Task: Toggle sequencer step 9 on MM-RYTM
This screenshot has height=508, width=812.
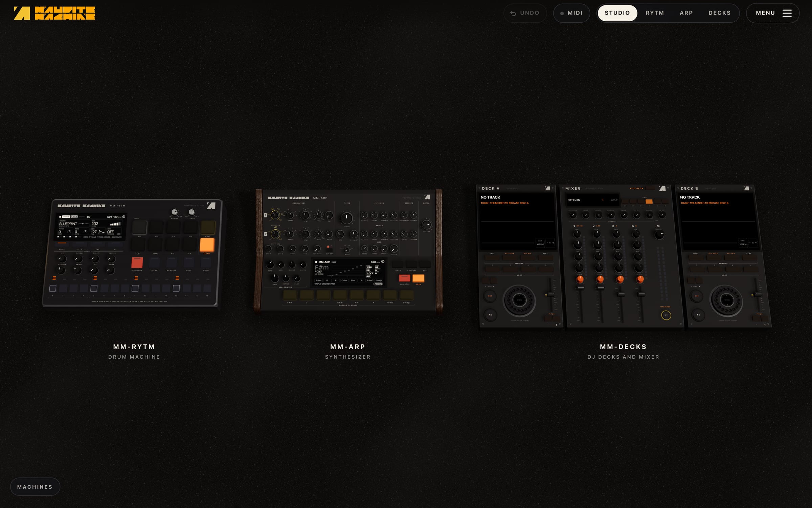Action: 135,288
